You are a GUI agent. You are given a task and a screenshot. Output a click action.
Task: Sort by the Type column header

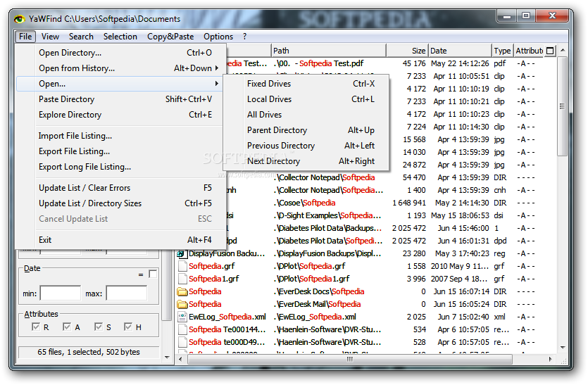click(503, 51)
